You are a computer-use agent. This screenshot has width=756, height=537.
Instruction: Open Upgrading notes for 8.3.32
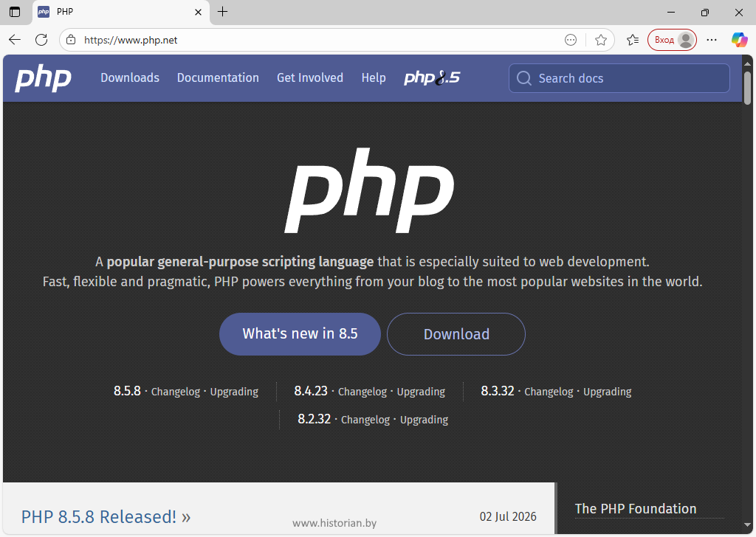click(x=608, y=392)
